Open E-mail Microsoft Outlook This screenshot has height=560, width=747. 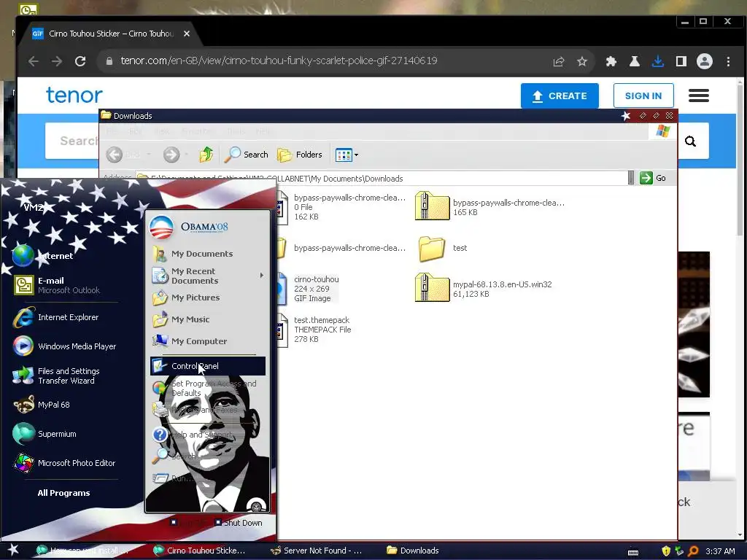pos(56,285)
